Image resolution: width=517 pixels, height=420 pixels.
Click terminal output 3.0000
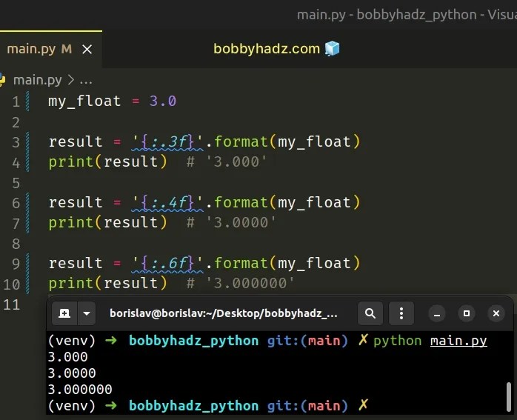click(x=72, y=373)
